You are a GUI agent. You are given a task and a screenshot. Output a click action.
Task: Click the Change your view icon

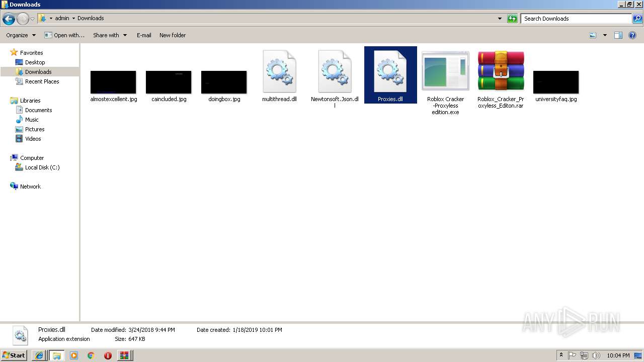593,35
